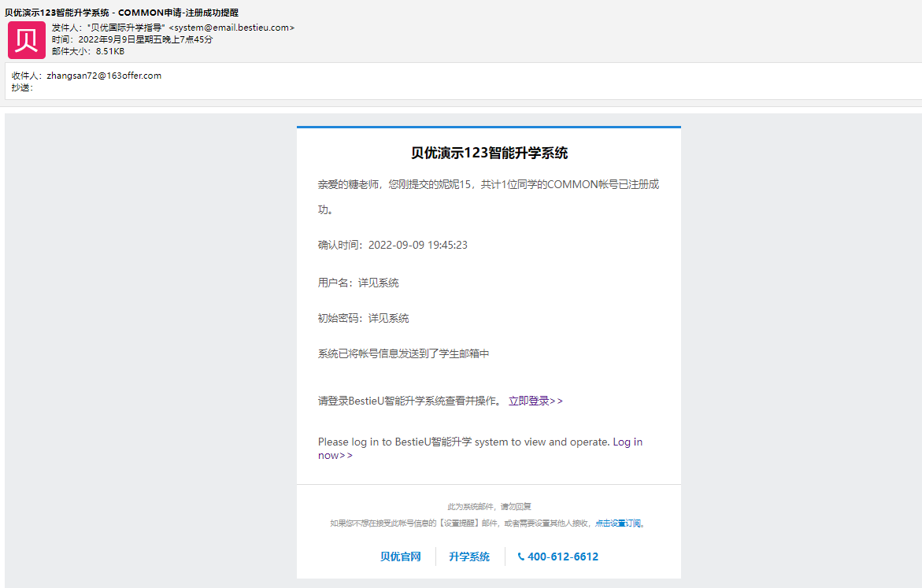Visit the 贝优官网 footer link
Viewport: 922px width, 588px height.
(x=401, y=557)
